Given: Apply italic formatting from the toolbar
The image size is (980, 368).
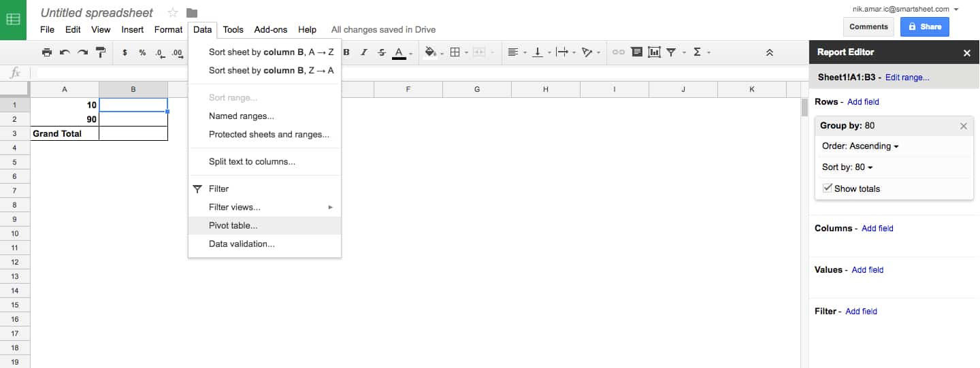Looking at the screenshot, I should tap(364, 52).
